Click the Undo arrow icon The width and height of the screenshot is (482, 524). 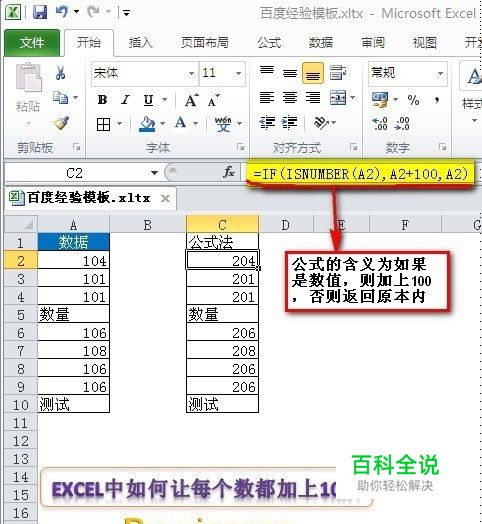(62, 12)
